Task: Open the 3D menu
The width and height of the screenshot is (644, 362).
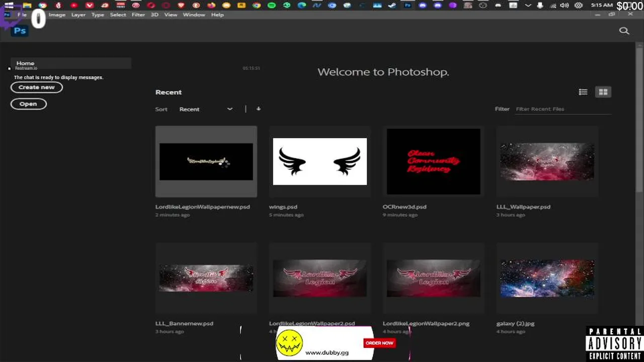Action: [x=154, y=15]
